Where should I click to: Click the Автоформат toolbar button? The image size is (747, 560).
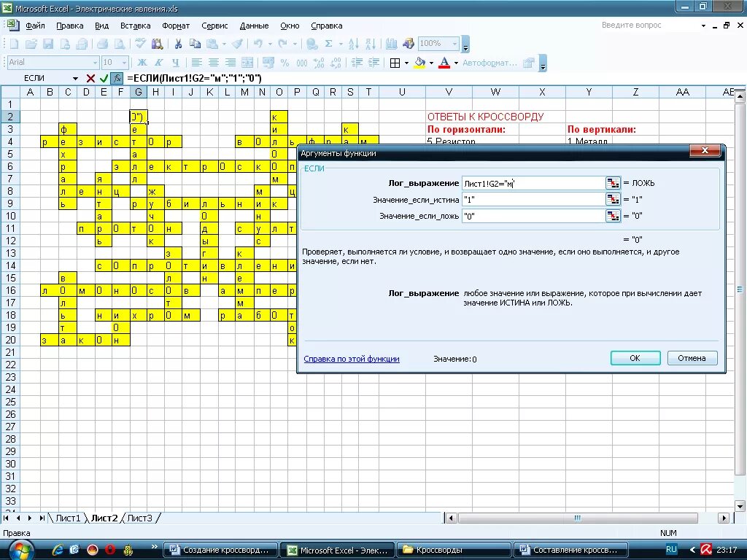tap(489, 63)
